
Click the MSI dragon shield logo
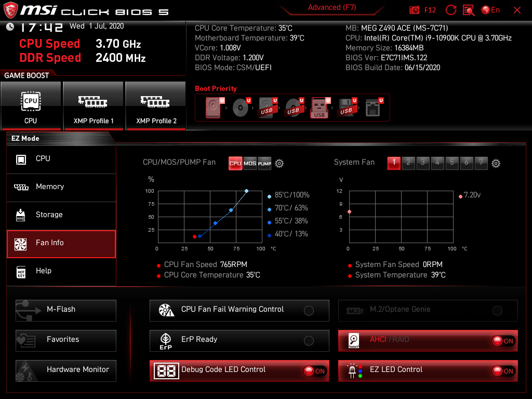[10, 10]
